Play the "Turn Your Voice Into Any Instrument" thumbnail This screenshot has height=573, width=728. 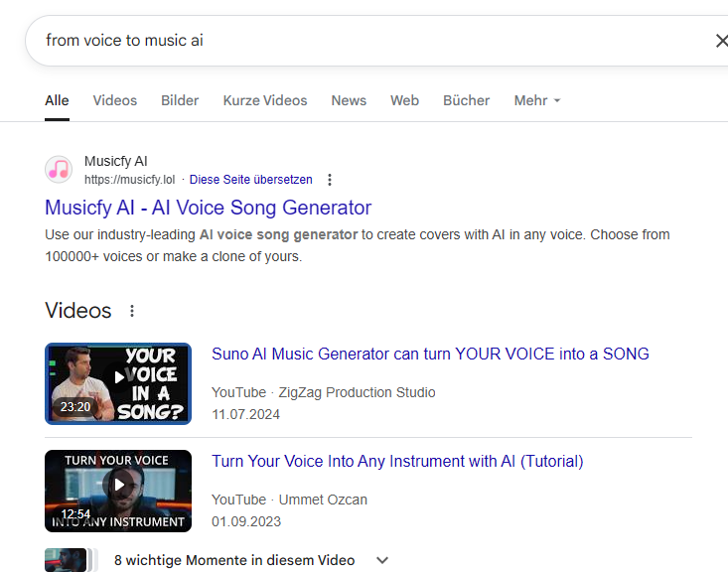[x=118, y=491]
